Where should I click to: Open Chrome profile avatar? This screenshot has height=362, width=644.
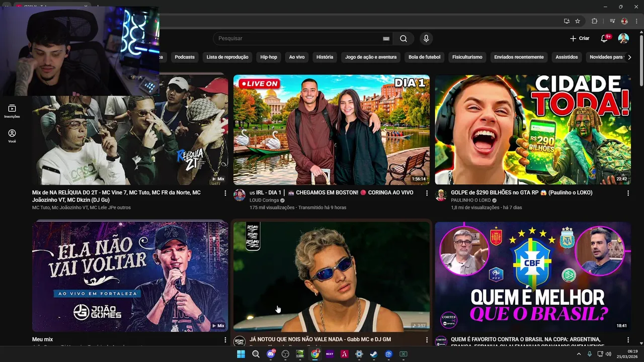[x=624, y=21]
